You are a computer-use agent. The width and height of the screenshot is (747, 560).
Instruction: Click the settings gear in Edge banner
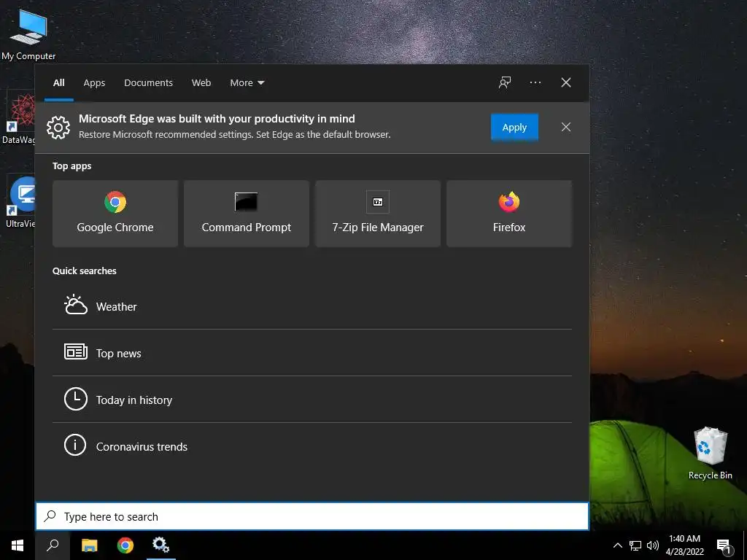coord(58,127)
